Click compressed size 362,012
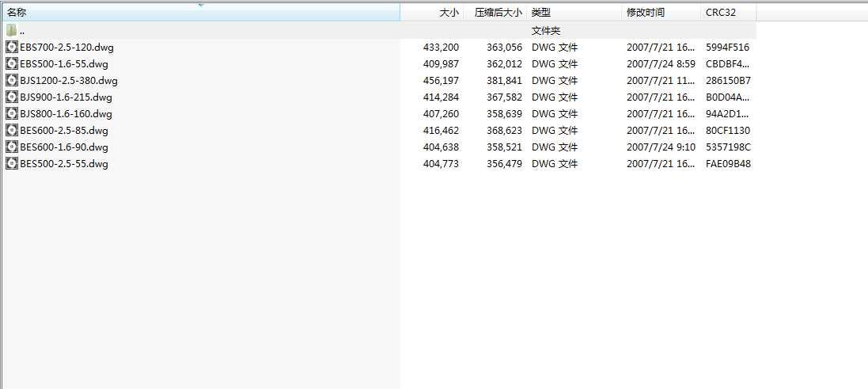The height and width of the screenshot is (389, 868). click(504, 63)
